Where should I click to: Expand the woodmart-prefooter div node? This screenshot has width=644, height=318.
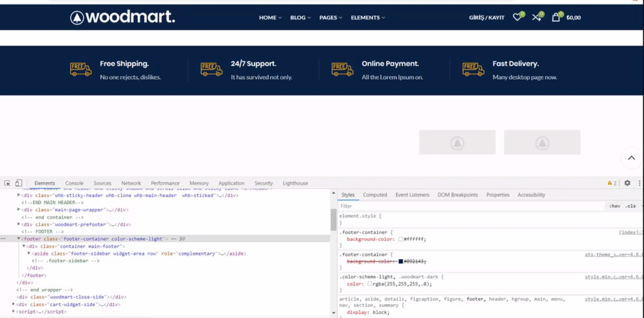click(x=19, y=224)
